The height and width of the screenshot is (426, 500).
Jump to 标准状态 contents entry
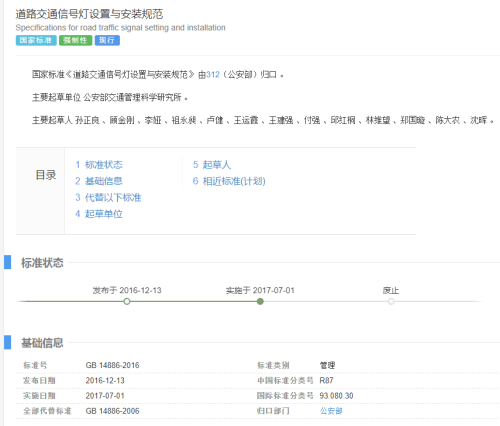click(99, 165)
